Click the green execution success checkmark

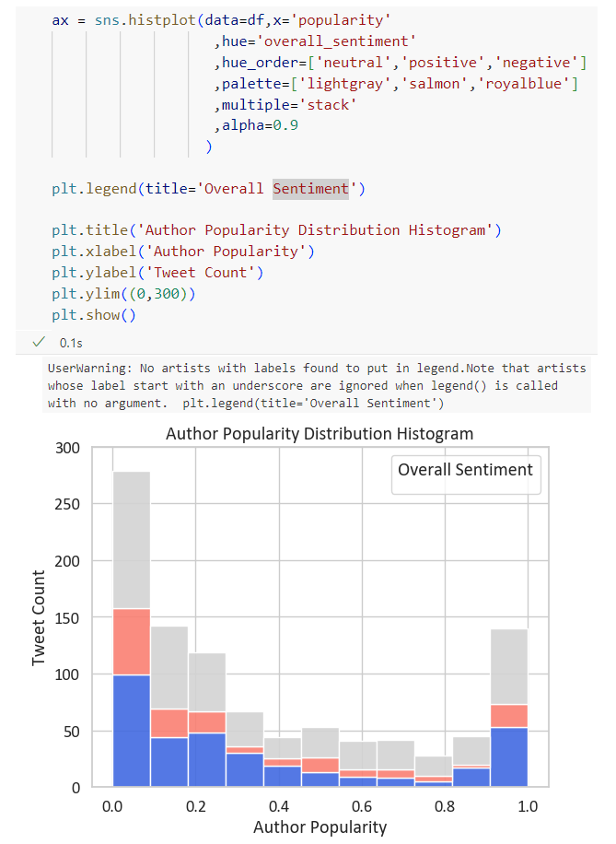tap(38, 342)
